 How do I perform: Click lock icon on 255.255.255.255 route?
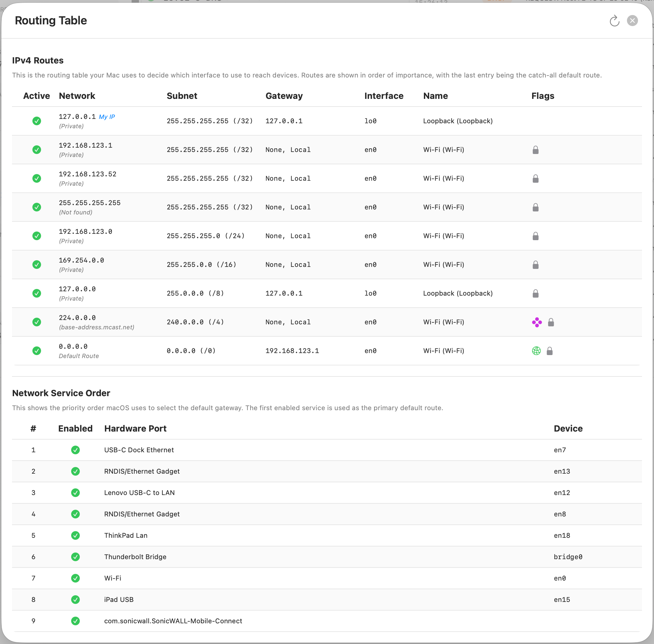tap(535, 207)
